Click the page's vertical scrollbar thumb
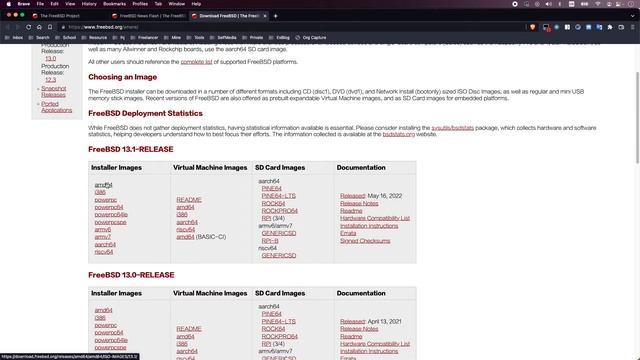 637,118
